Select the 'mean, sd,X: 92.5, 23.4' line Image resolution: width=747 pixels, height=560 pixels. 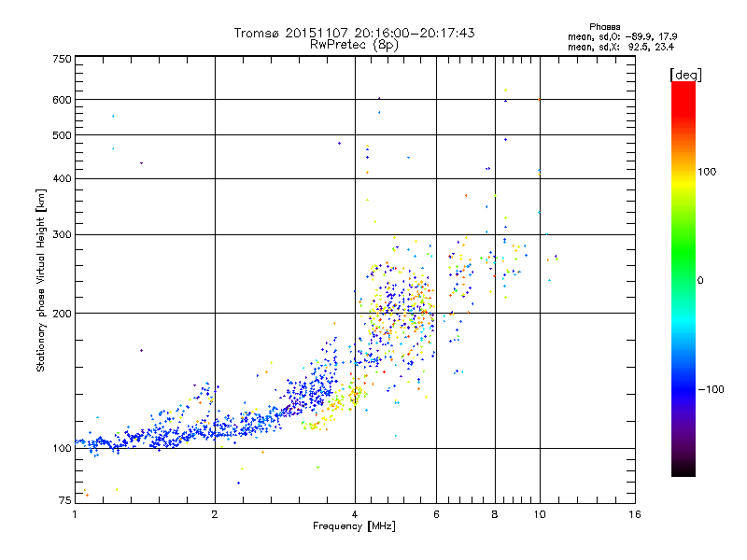tap(621, 48)
